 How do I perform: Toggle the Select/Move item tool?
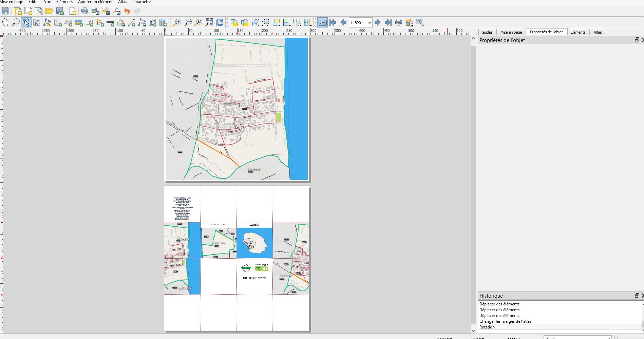(26, 23)
